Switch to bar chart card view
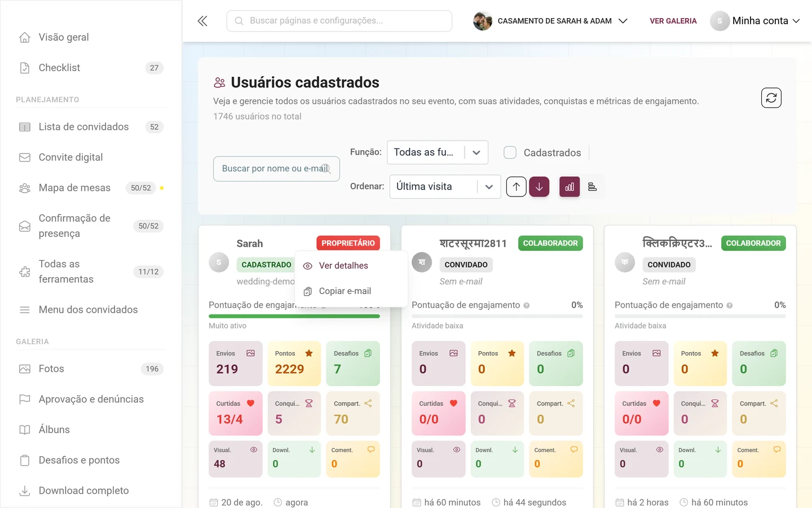Screen dimensions: 812x508 point(570,187)
